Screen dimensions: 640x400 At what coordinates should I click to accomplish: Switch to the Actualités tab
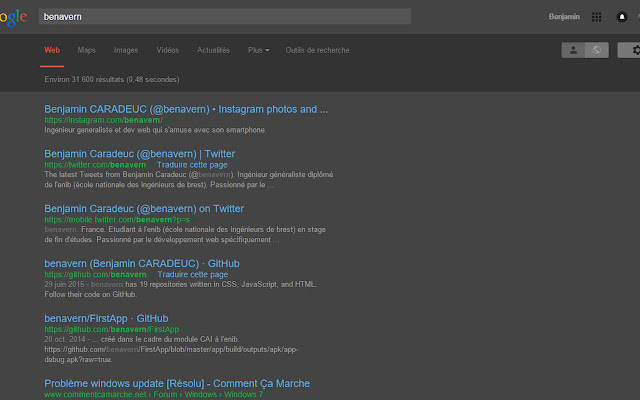pyautogui.click(x=213, y=50)
